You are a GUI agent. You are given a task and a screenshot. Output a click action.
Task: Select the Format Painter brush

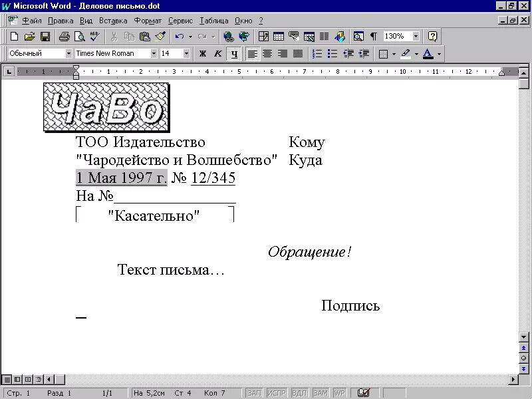pos(160,37)
